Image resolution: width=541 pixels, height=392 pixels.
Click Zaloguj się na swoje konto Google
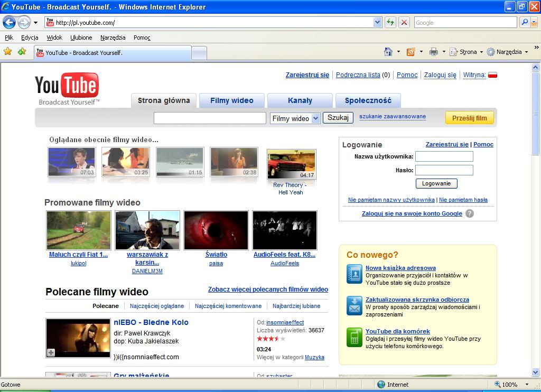point(412,213)
